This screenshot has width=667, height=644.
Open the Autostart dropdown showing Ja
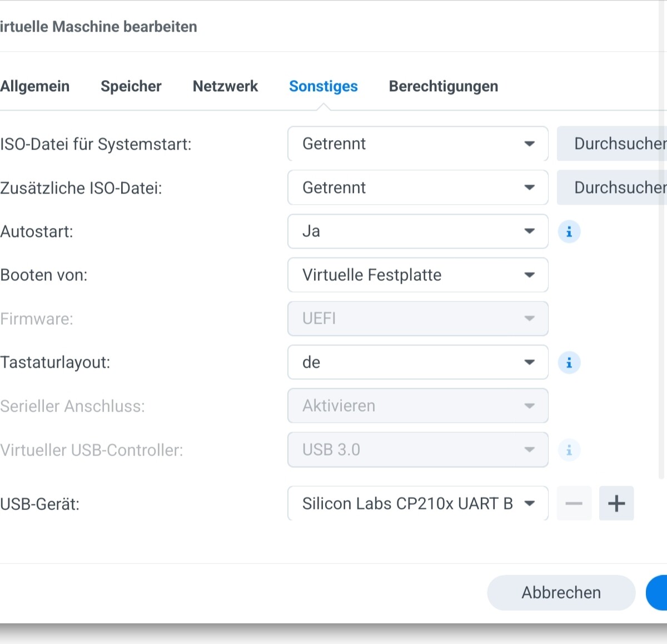[418, 231]
